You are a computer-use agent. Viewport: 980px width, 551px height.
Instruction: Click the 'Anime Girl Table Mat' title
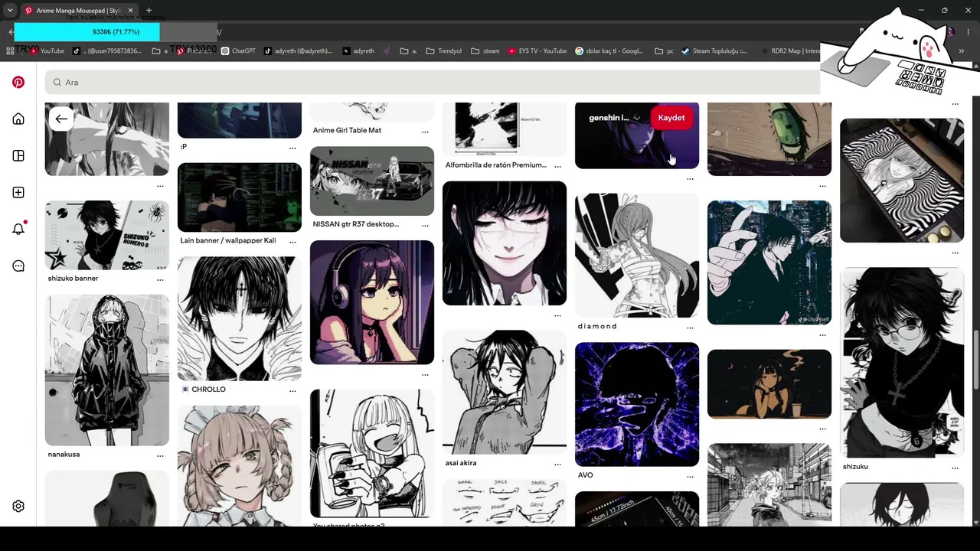tap(347, 131)
